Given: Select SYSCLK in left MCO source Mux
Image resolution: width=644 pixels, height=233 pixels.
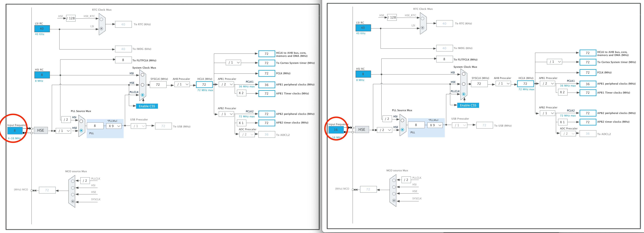Looking at the screenshot, I should (x=73, y=201).
